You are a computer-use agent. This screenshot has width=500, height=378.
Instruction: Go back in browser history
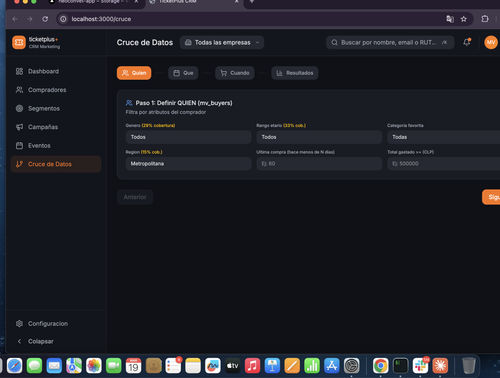click(15, 19)
